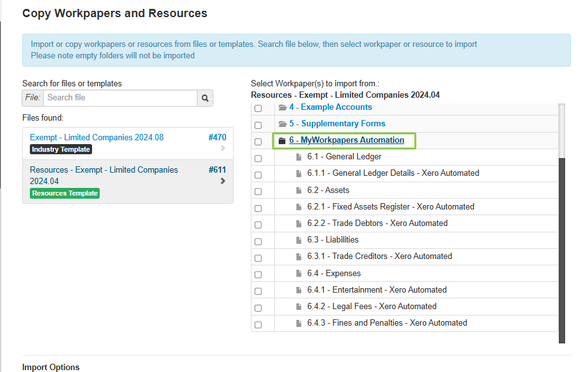Check the 6.2.1 Fixed Assets Register box
The width and height of the screenshot is (588, 372).
coord(258,208)
